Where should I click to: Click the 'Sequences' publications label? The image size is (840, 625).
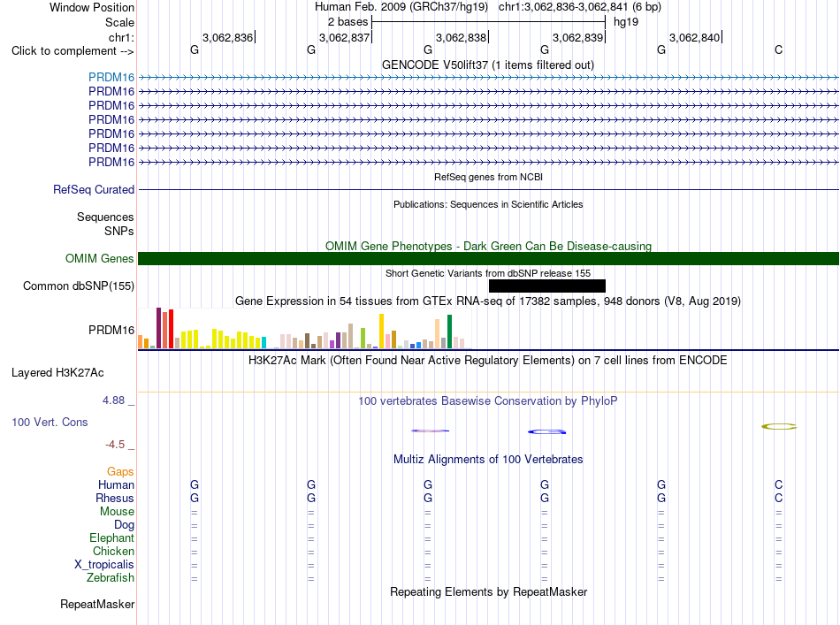(105, 217)
